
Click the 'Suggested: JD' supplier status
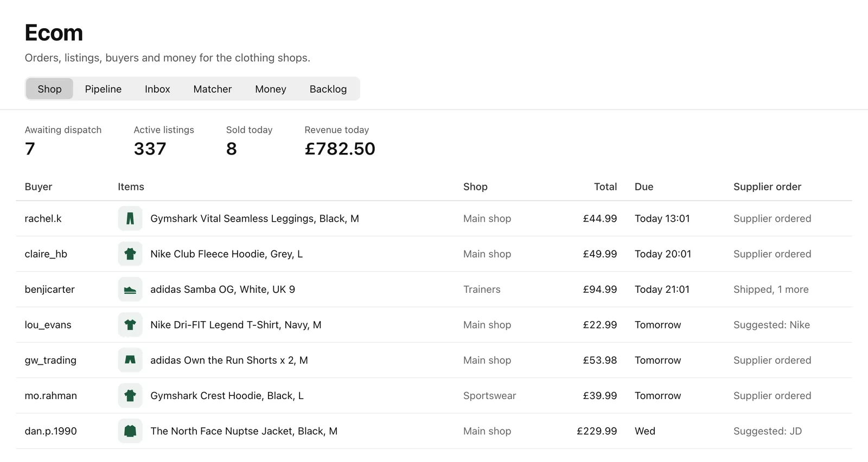coord(768,431)
